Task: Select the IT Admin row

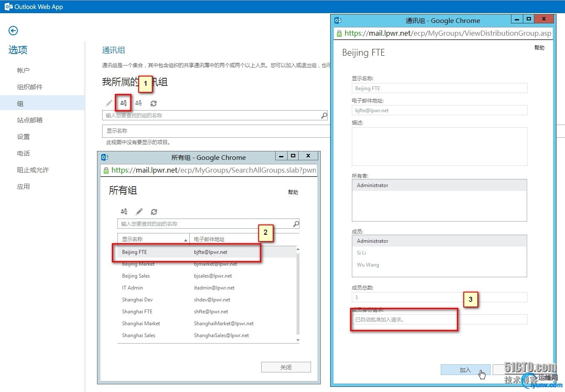Action: coord(206,288)
